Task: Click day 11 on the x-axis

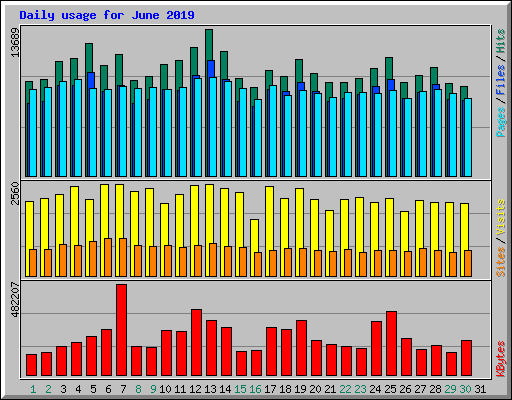Action: 180,389
